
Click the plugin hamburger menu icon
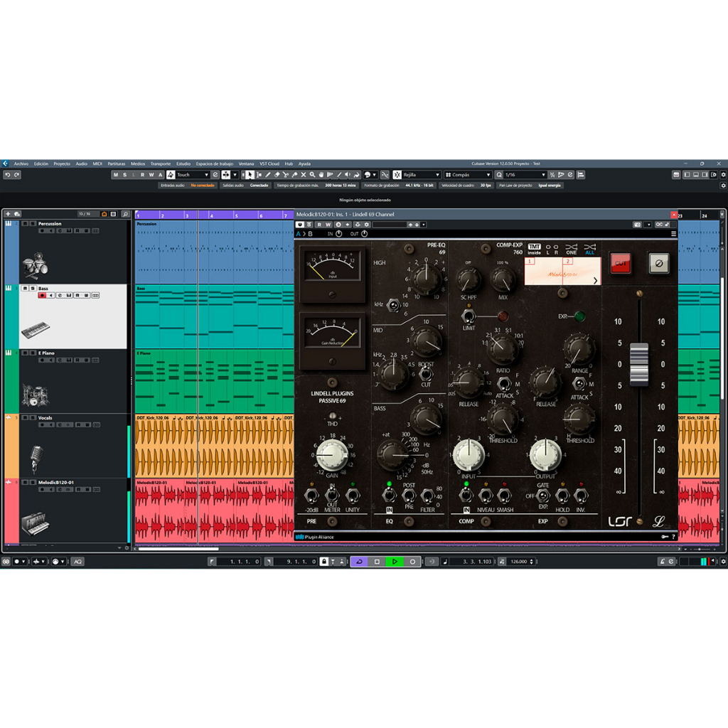tap(673, 234)
